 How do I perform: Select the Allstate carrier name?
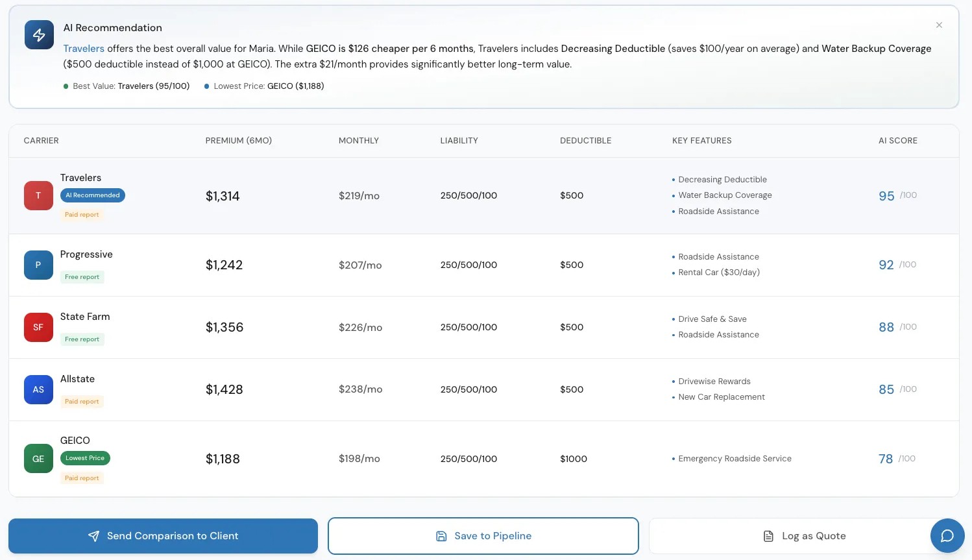78,379
